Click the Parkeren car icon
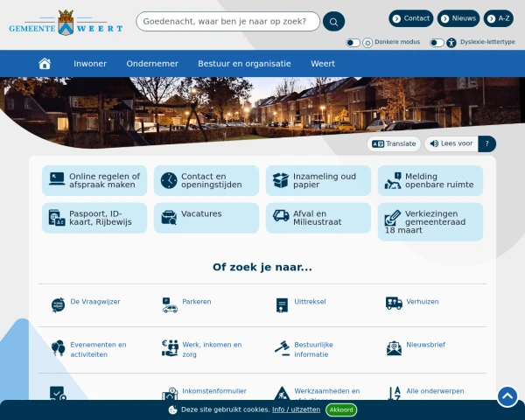Image resolution: width=525 pixels, height=420 pixels. coord(170,304)
